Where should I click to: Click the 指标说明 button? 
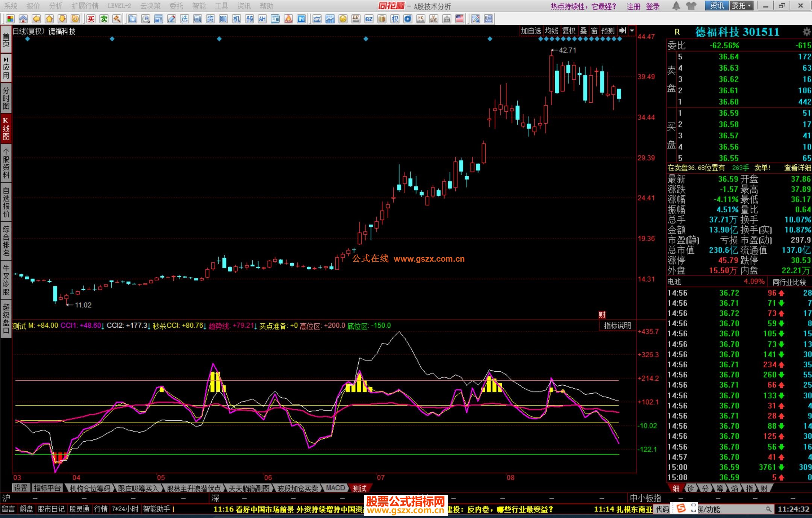pos(617,326)
